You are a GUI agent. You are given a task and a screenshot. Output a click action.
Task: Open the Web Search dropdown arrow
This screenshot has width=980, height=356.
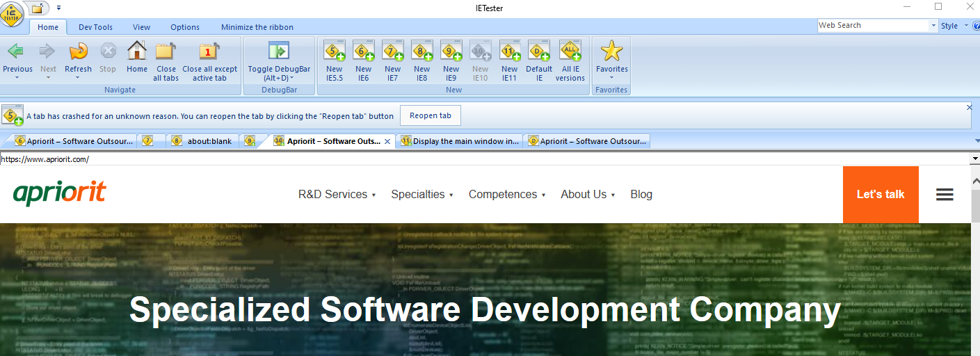933,26
